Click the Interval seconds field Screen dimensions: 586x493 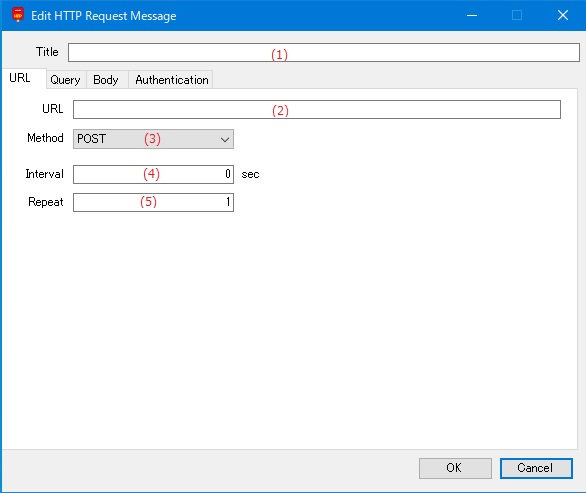click(153, 174)
